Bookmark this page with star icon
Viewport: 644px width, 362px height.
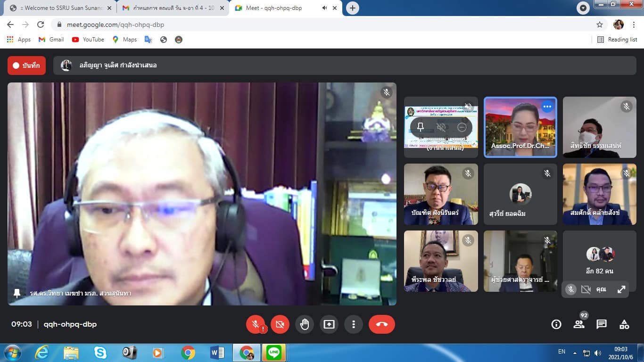tap(600, 25)
